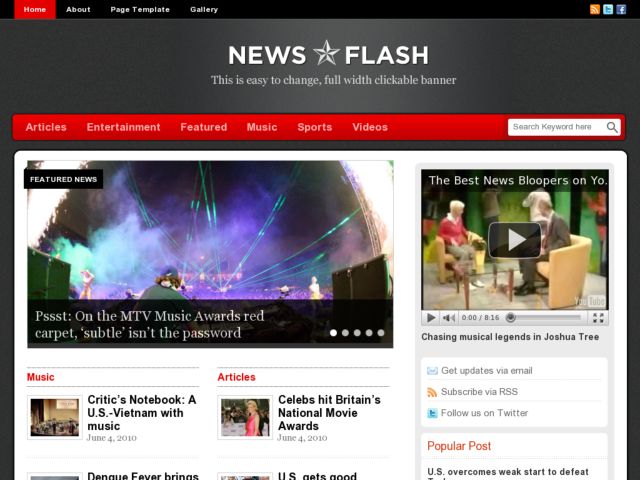Image resolution: width=640 pixels, height=480 pixels.
Task: Open Critic's Notebook U.S.-Vietnam article
Action: click(x=142, y=413)
